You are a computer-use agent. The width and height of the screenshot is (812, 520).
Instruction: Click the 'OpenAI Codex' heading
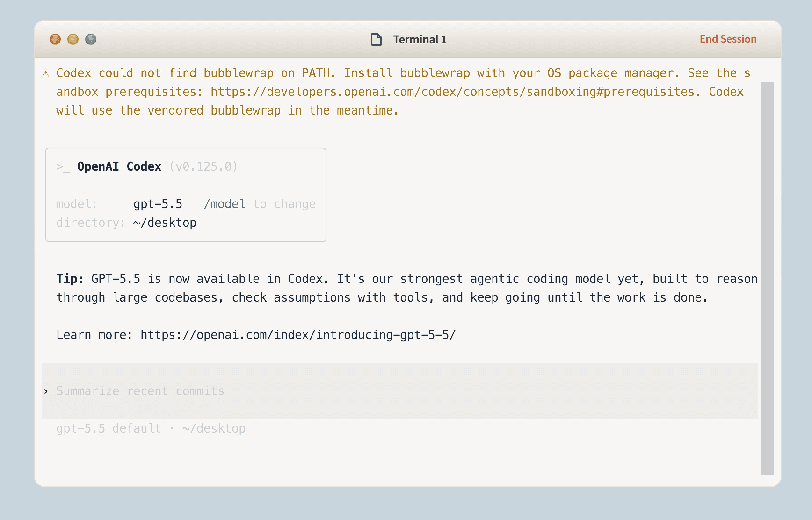click(119, 166)
